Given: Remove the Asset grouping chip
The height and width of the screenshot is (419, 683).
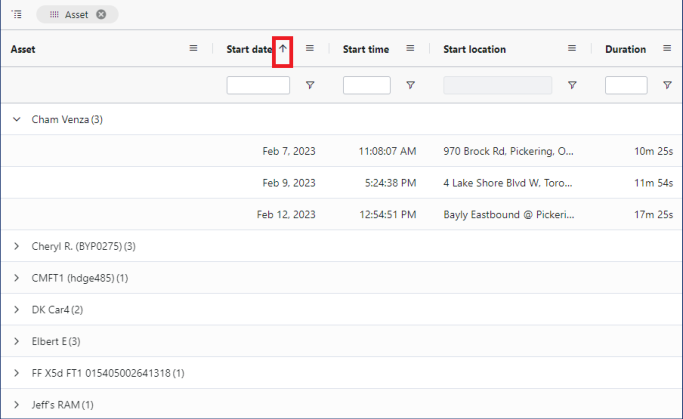Looking at the screenshot, I should coord(101,14).
